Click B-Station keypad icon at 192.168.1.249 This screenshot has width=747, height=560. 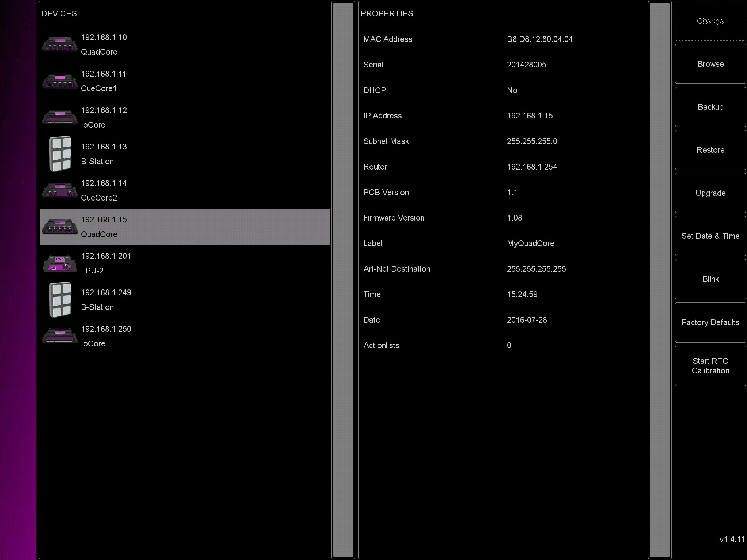60,300
